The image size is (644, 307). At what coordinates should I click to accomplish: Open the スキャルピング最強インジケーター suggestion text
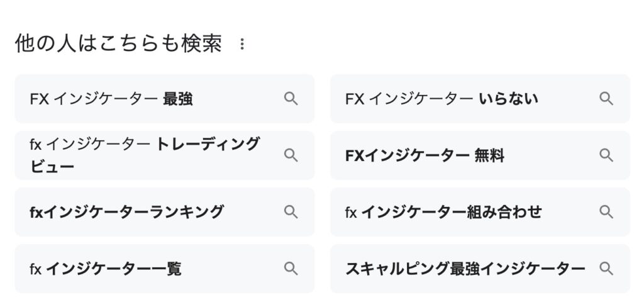465,269
